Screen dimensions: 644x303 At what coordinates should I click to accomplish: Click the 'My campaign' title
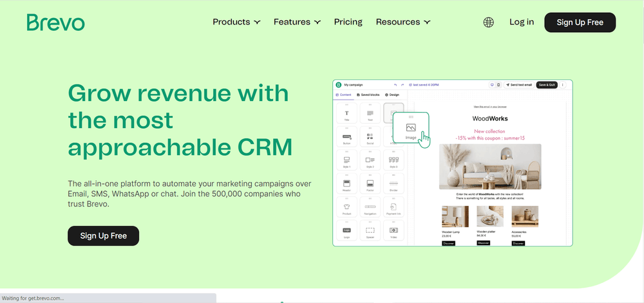pyautogui.click(x=353, y=85)
